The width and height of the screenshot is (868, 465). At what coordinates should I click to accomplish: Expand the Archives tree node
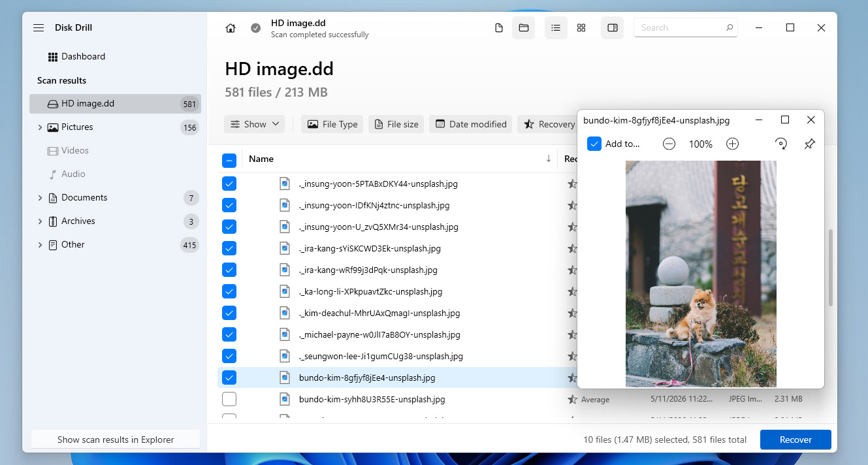pos(40,221)
